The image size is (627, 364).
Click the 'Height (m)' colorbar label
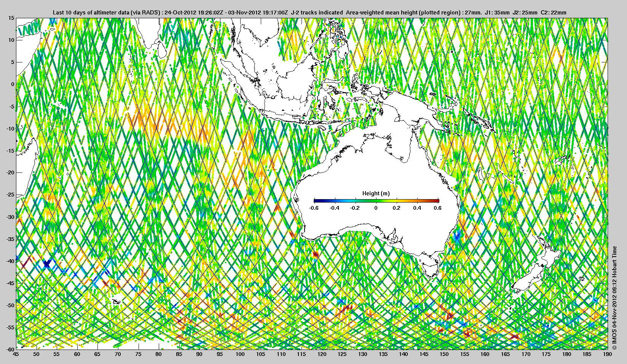click(376, 193)
